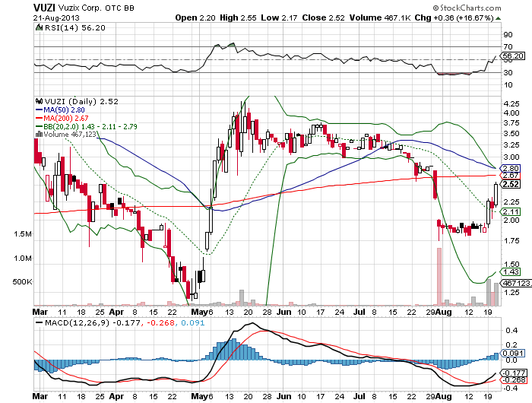
Task: Click the MA(200) 2.67 legend text
Action: [66, 119]
